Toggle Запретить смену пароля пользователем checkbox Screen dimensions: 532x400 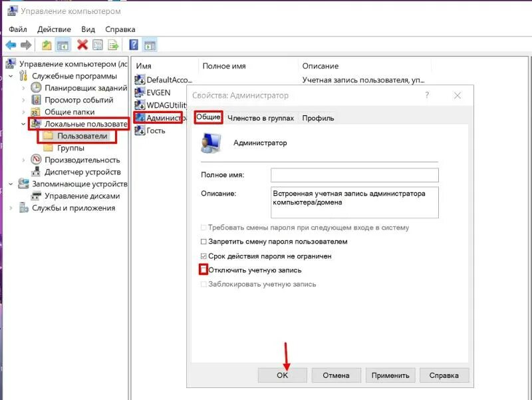203,242
